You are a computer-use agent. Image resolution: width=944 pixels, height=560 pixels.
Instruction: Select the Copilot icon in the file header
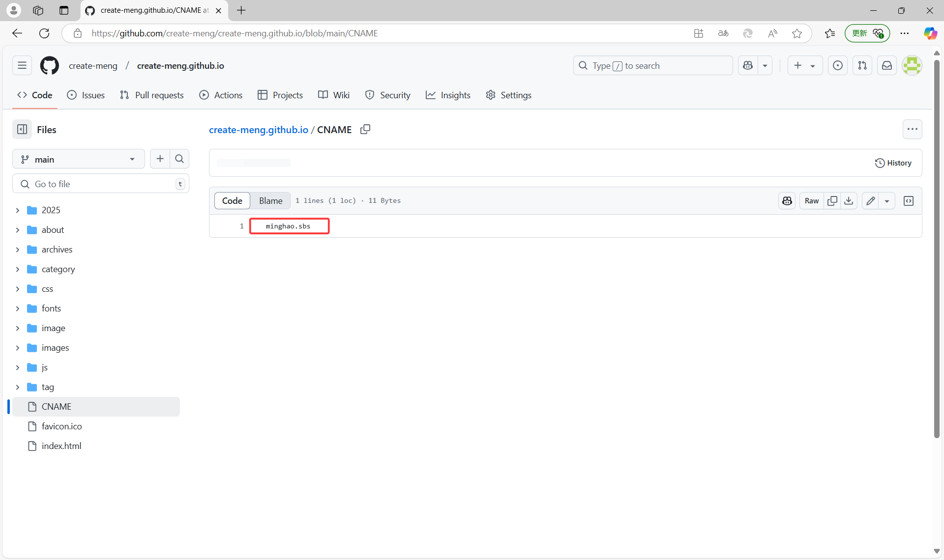[x=787, y=200]
